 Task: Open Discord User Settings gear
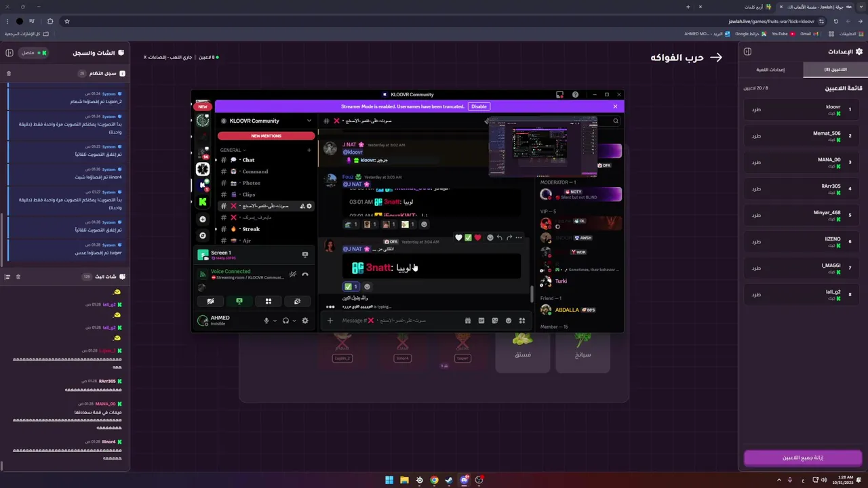coord(305,321)
